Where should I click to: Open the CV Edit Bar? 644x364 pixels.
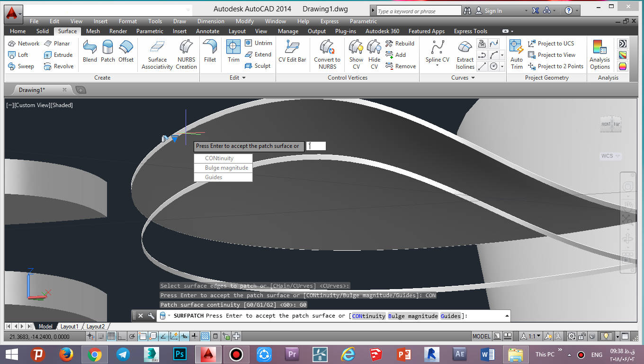point(292,51)
